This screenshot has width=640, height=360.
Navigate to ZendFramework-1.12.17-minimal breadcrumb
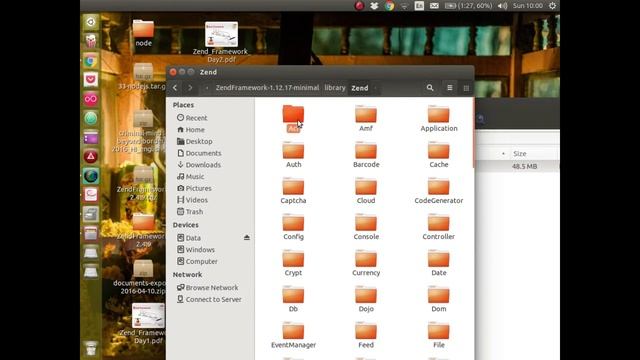(267, 88)
